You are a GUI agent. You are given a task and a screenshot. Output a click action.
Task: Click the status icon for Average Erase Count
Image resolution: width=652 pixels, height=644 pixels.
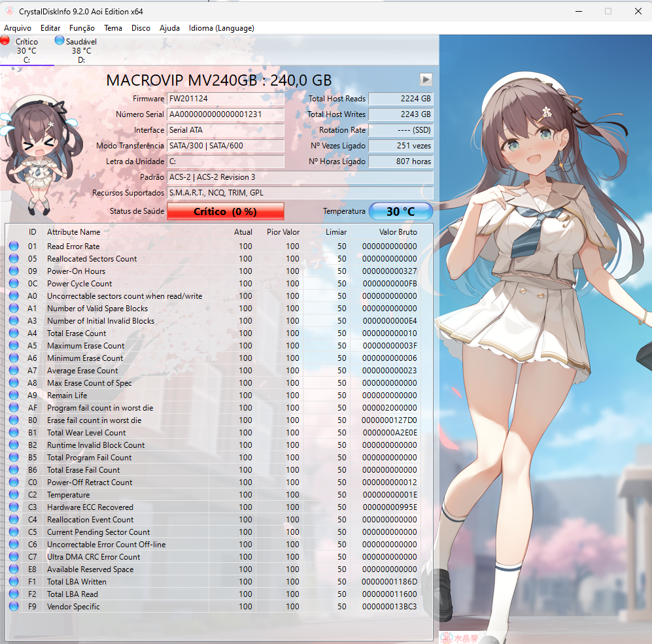pos(14,371)
